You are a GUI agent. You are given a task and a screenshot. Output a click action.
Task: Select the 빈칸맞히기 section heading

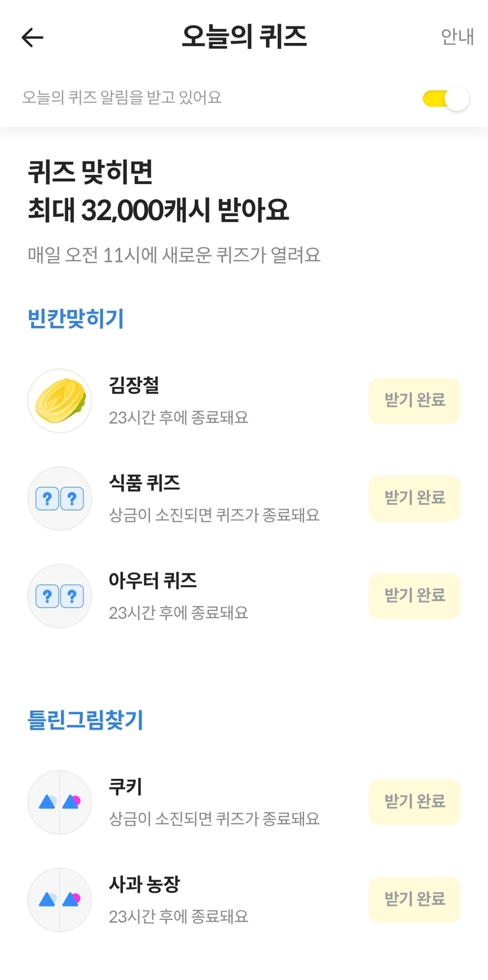76,319
